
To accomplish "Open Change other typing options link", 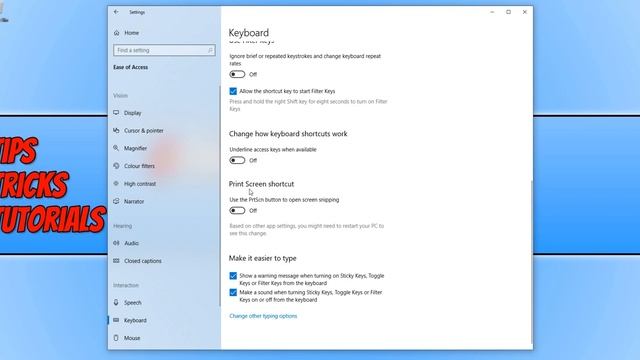I will 263,316.
